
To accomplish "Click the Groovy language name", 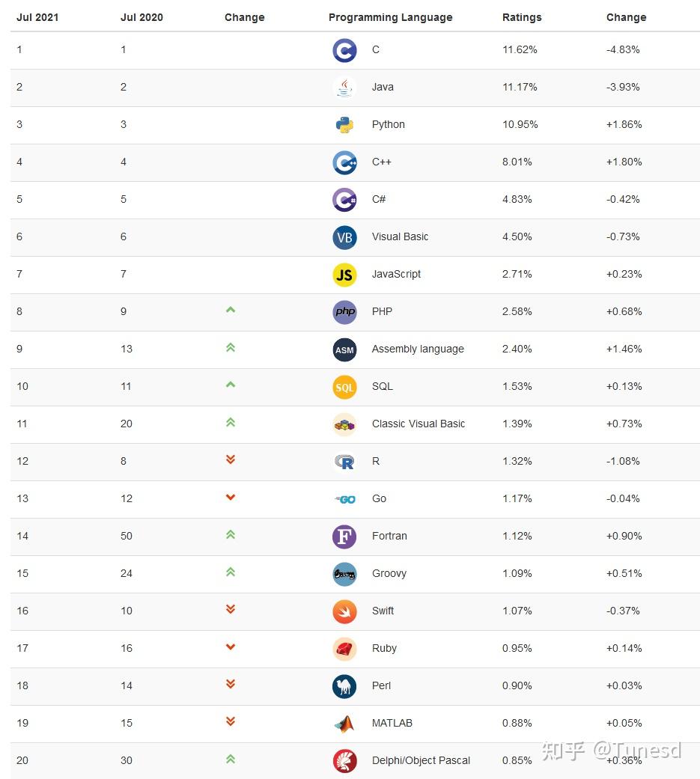I will tap(389, 573).
